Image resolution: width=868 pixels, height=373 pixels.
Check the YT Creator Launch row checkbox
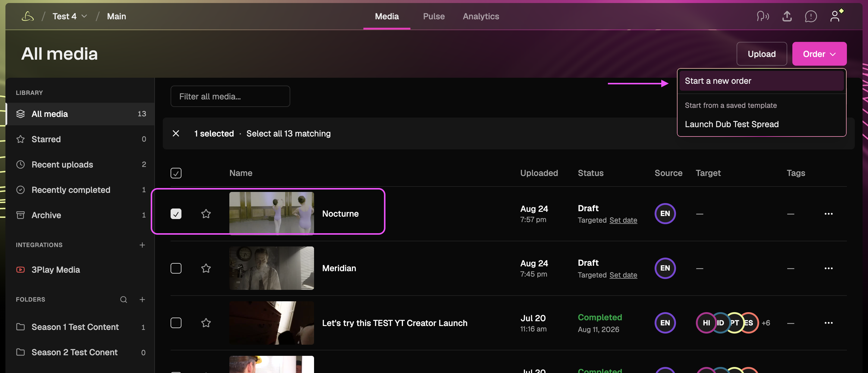coord(176,323)
